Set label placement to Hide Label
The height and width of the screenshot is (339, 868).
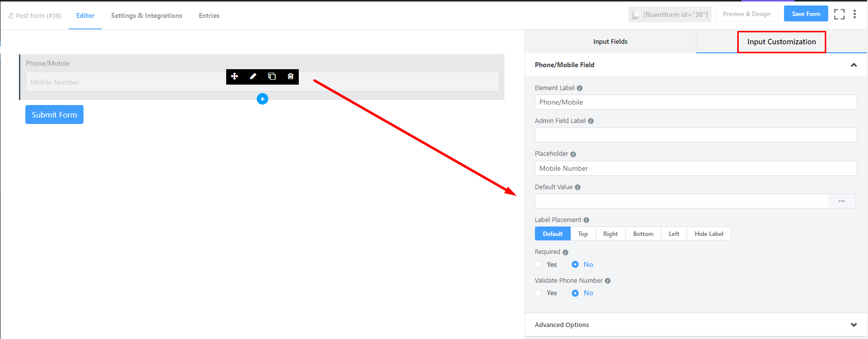708,234
